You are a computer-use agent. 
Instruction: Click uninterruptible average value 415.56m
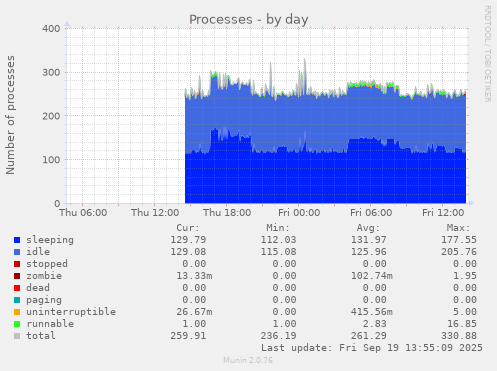click(372, 312)
